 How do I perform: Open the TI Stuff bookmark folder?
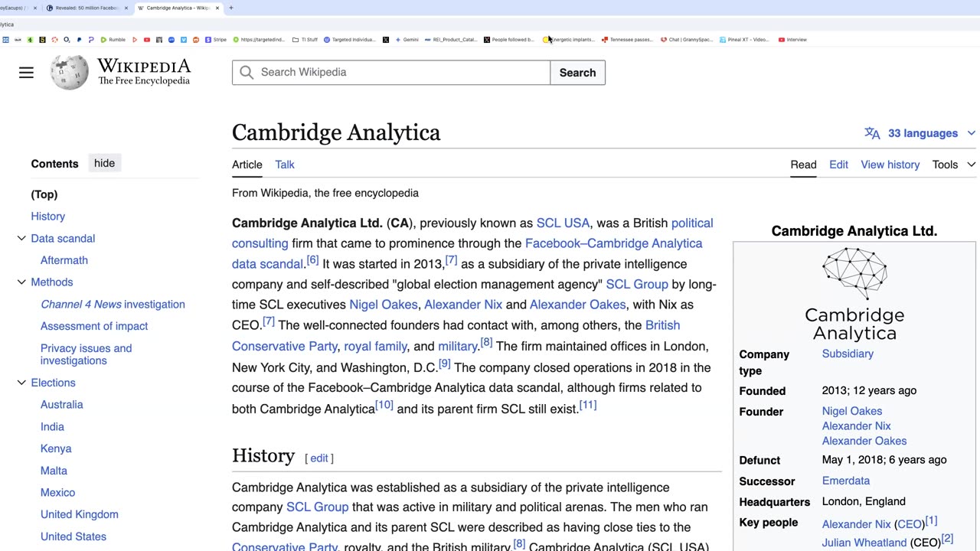[x=305, y=40]
